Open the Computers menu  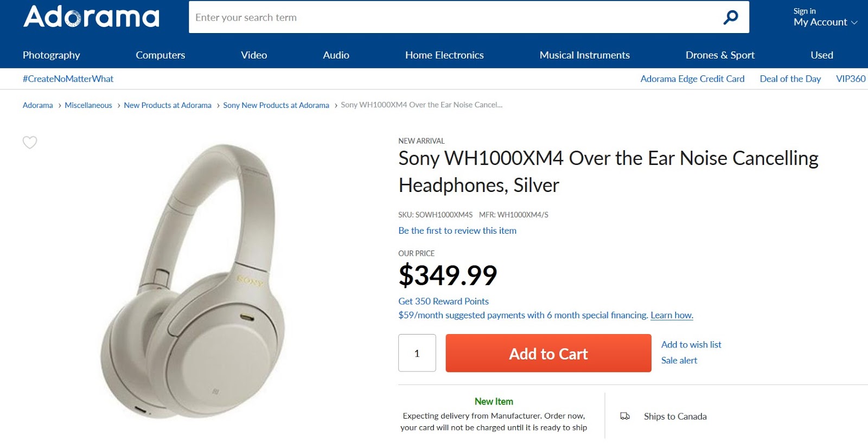[x=160, y=55]
